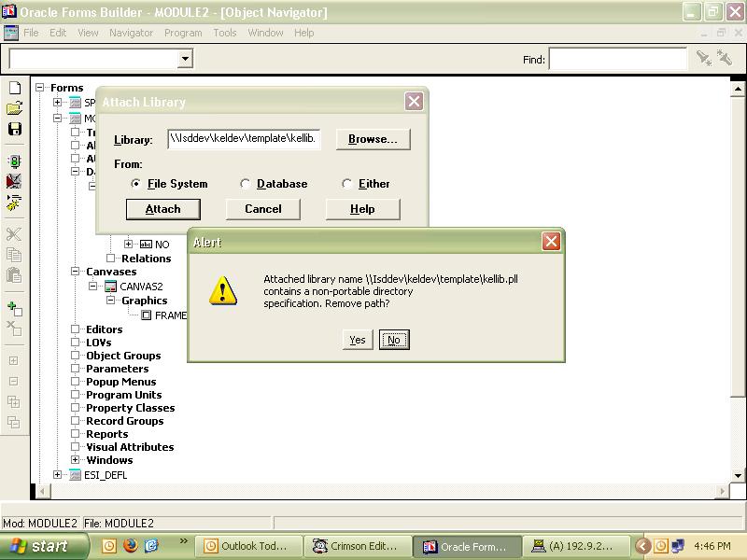This screenshot has height=560, width=747.
Task: Click the Firefox icon in quick launch
Action: (x=130, y=545)
